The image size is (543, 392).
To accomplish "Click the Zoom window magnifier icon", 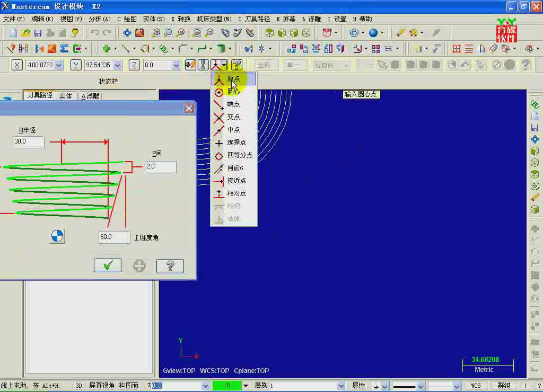I will [156, 33].
